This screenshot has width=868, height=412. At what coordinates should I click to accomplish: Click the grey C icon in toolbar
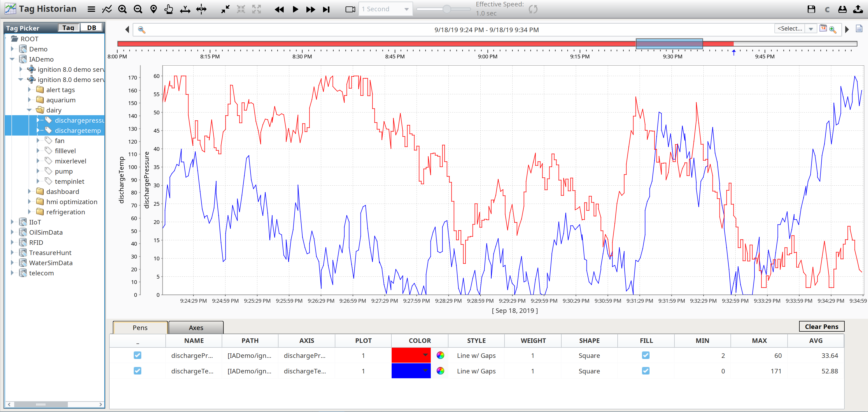click(827, 9)
